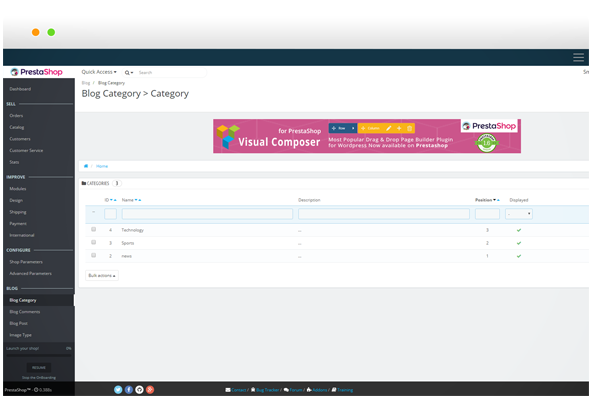Open the Quick Access dropdown
Screen dimensions: 591x411
[99, 72]
